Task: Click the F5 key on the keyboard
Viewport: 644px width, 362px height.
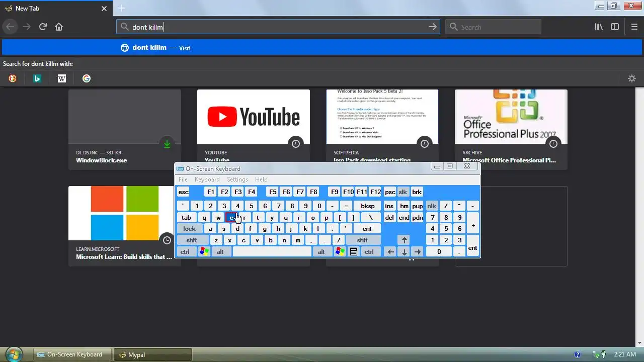Action: [x=273, y=192]
